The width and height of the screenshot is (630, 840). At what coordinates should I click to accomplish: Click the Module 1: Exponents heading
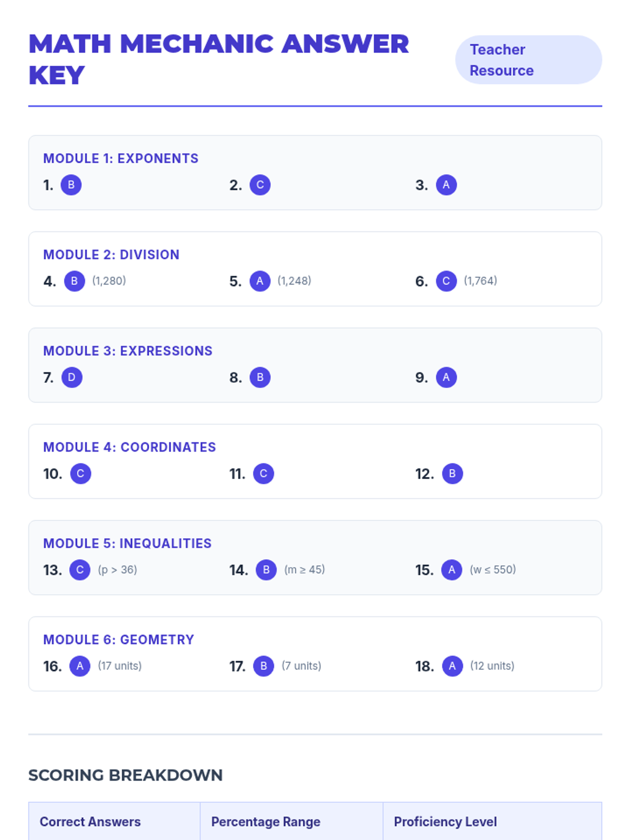(x=121, y=159)
